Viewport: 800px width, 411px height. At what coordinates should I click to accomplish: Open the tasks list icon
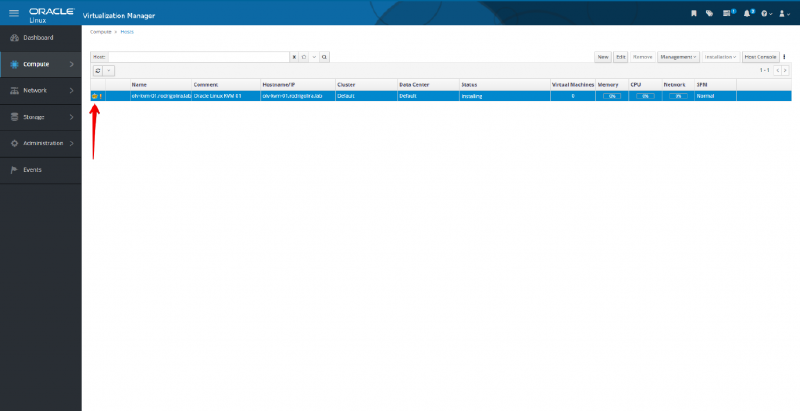click(728, 13)
